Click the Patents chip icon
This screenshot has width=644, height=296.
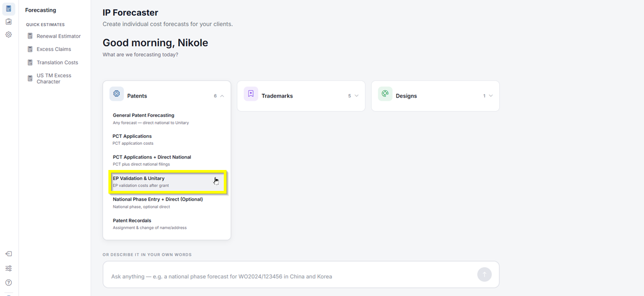(x=116, y=94)
